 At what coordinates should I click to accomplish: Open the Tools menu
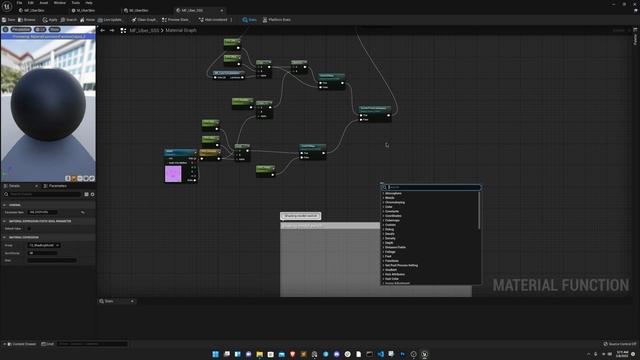click(x=76, y=3)
